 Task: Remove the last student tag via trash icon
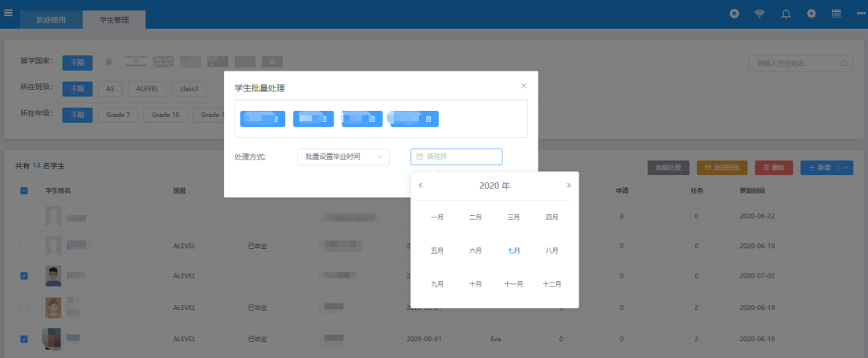coord(428,119)
